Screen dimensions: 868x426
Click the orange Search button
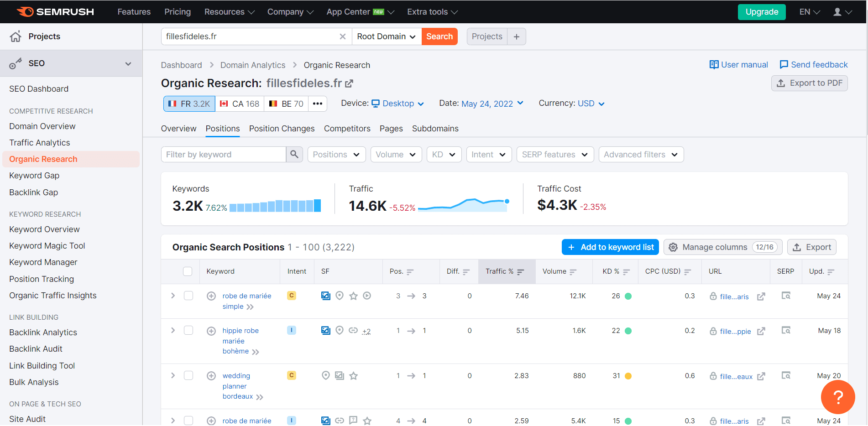[x=439, y=36]
